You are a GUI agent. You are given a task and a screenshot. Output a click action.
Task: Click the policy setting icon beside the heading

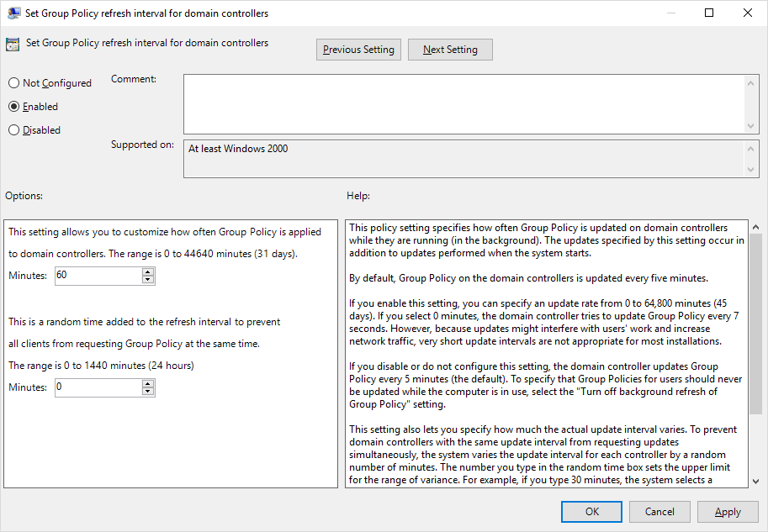click(13, 45)
